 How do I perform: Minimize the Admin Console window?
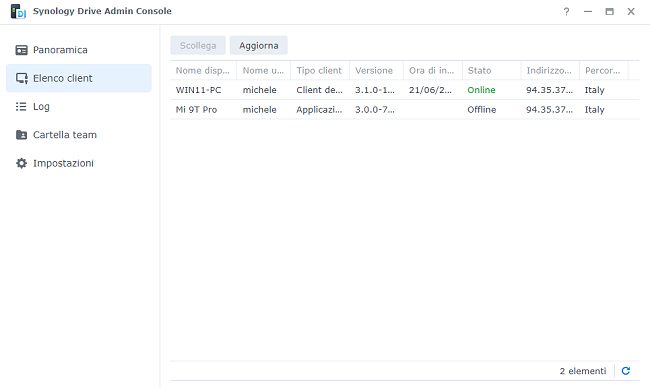[588, 11]
